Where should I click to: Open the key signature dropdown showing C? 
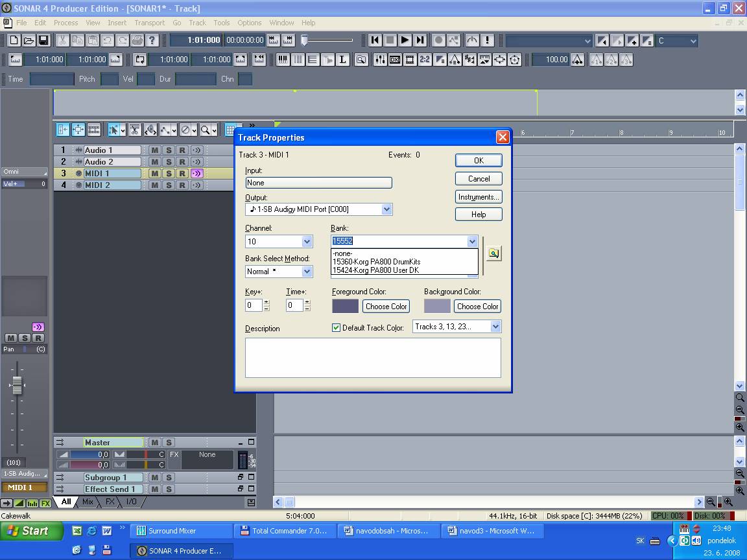point(693,41)
